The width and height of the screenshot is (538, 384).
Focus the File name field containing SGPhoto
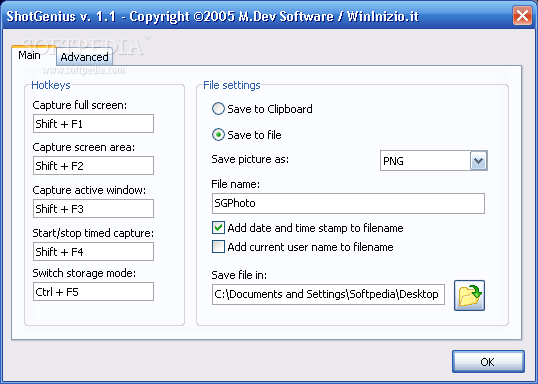348,203
